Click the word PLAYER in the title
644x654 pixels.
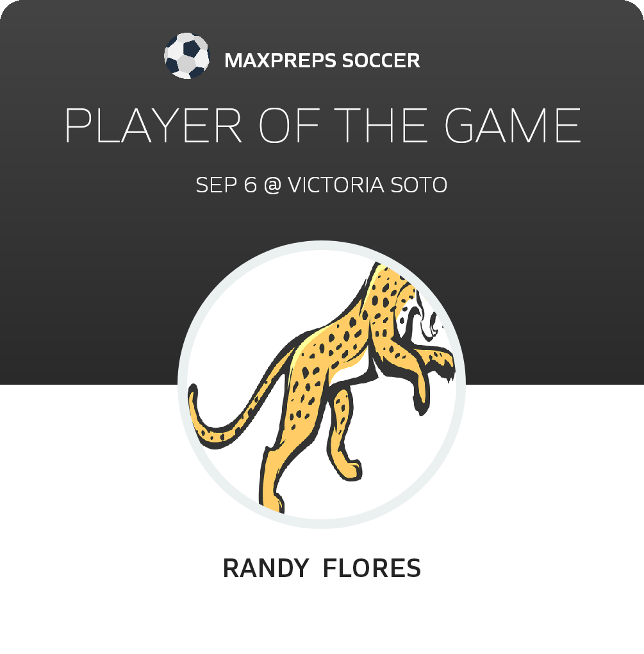tap(153, 125)
